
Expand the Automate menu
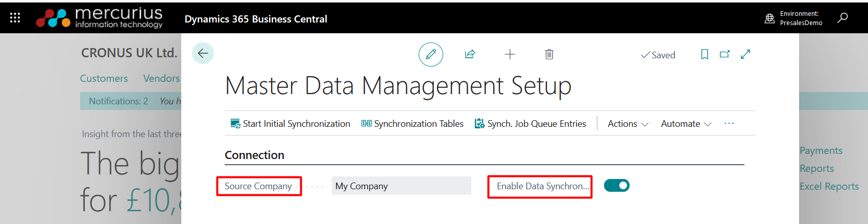686,124
